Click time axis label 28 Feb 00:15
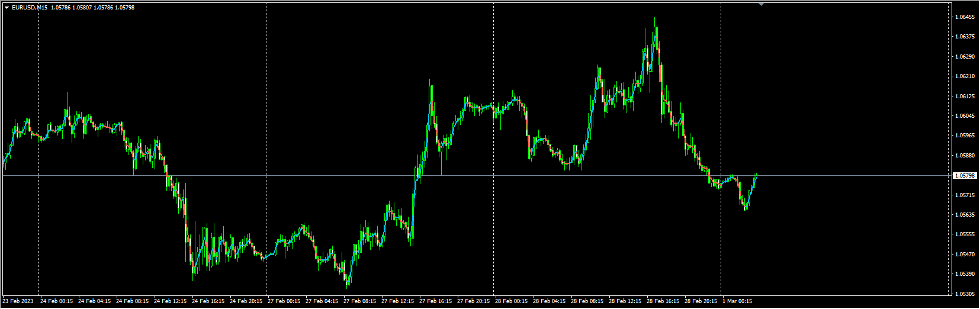 coord(511,301)
